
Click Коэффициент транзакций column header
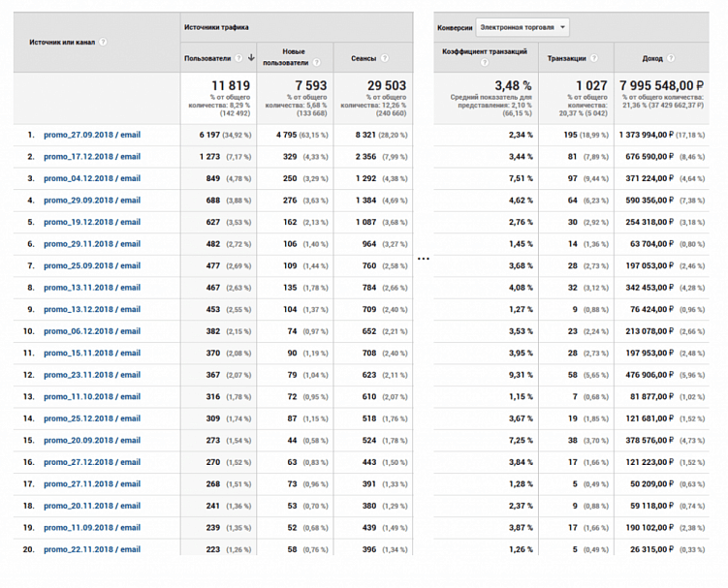pyautogui.click(x=485, y=50)
